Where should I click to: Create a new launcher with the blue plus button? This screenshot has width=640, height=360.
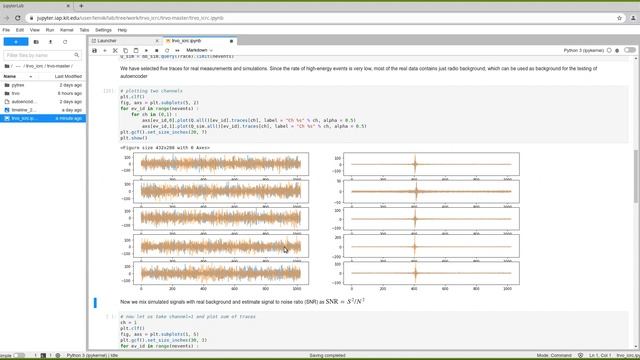(16, 42)
